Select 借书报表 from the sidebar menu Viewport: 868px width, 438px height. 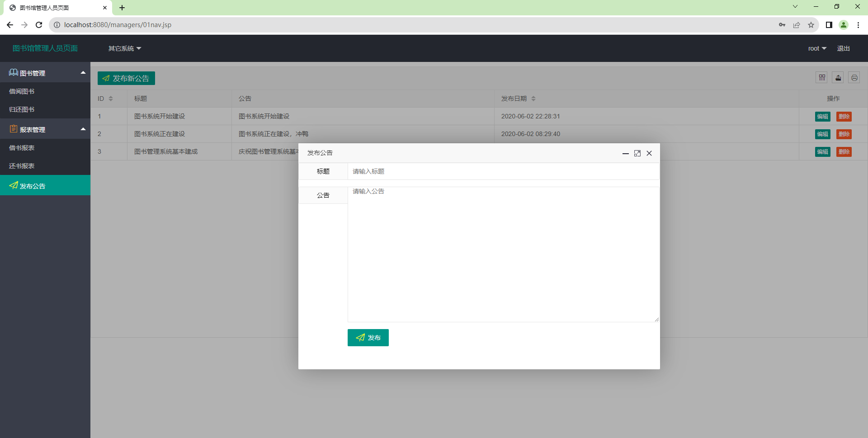[x=21, y=148]
